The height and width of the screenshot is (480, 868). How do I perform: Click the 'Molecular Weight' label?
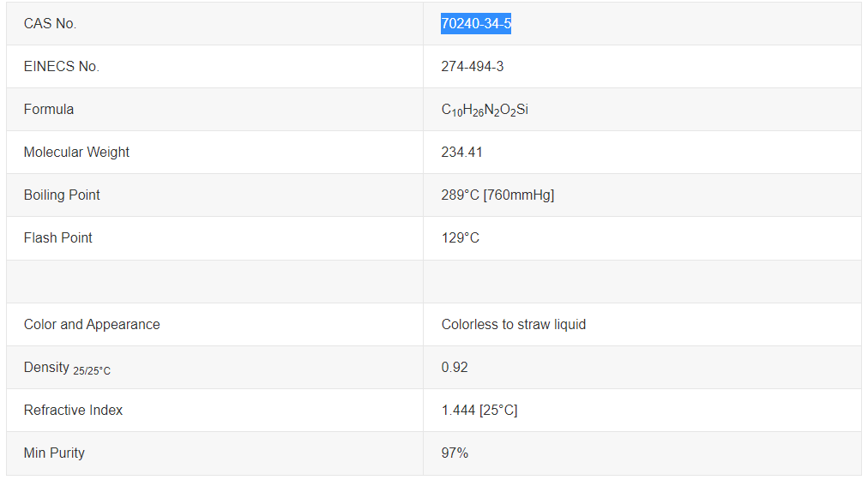(76, 153)
